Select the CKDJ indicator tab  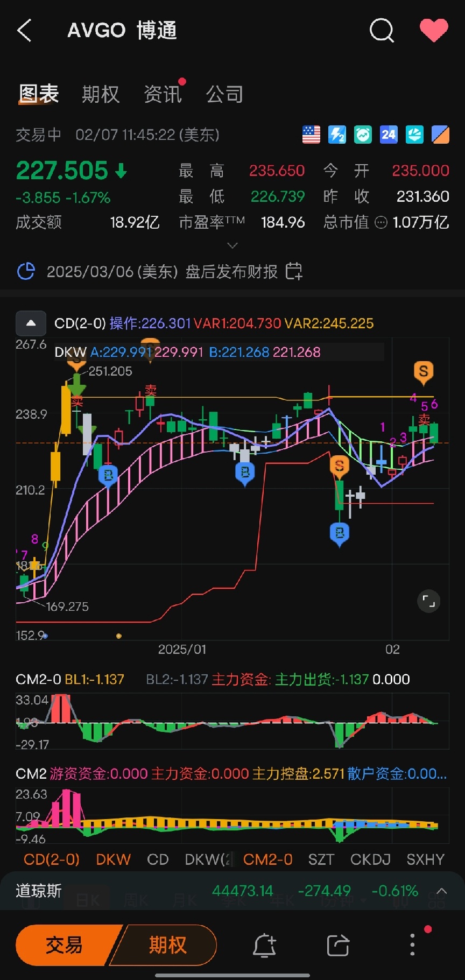(x=370, y=859)
